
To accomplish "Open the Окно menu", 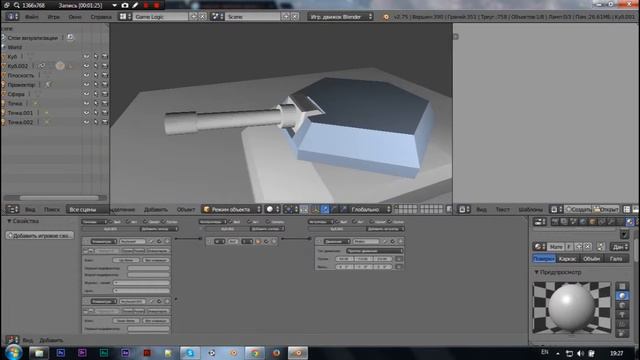I will coord(75,17).
